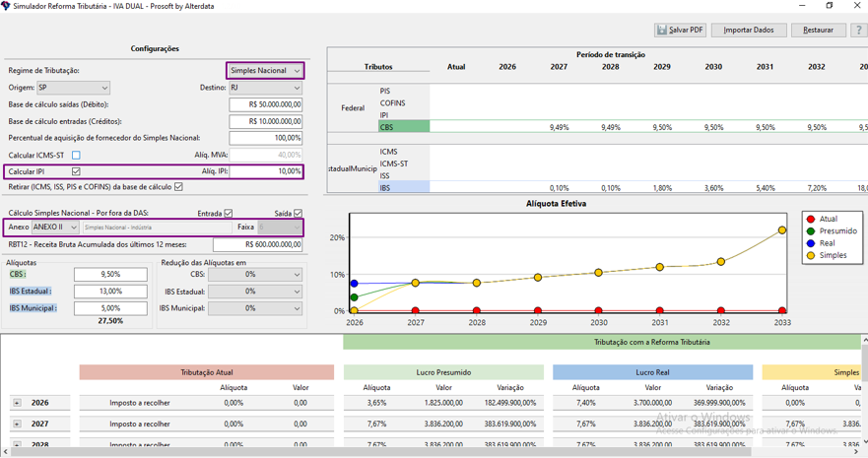The image size is (868, 458).
Task: Click the blue Real legend marker
Action: pos(811,243)
